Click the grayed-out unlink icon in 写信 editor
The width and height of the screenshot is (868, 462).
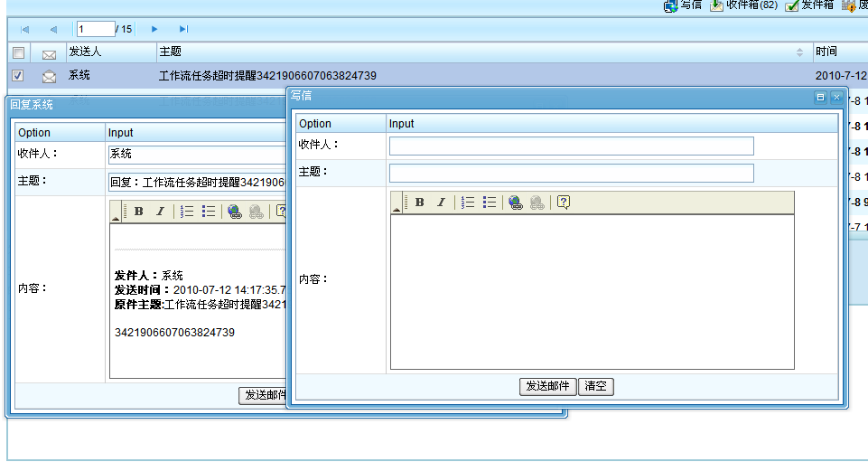[537, 203]
